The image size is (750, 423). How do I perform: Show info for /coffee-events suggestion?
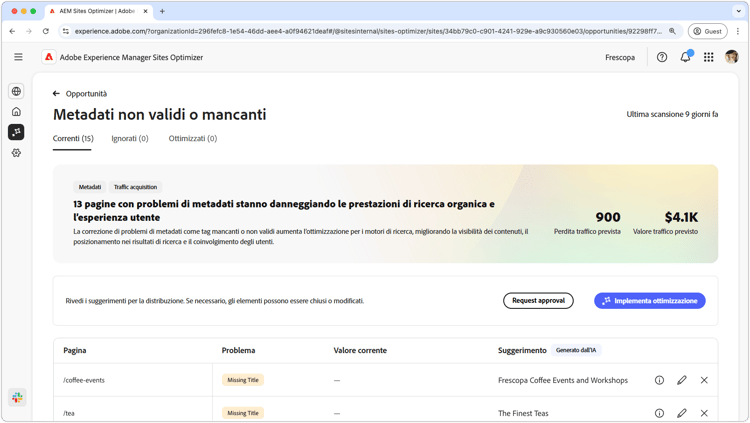(659, 380)
